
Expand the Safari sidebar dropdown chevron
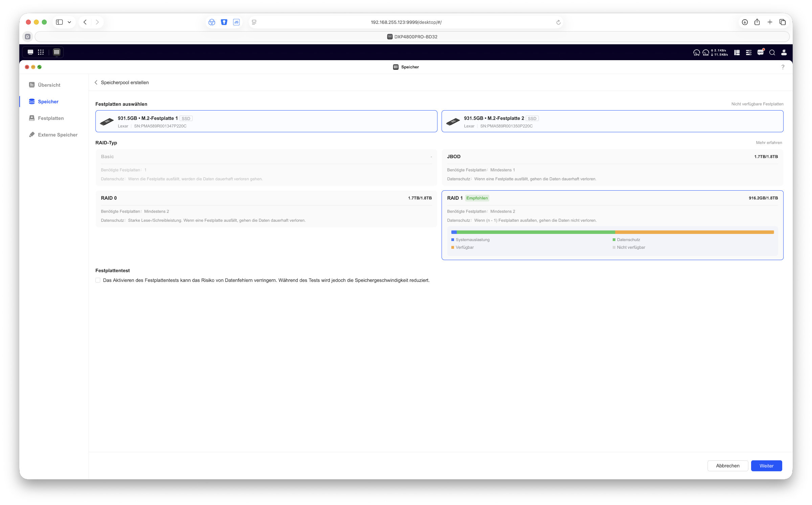(69, 22)
